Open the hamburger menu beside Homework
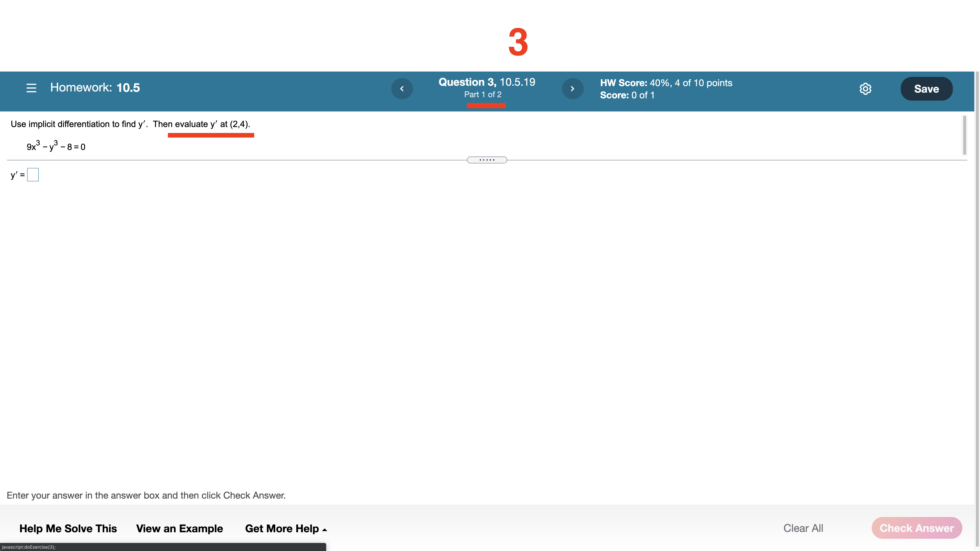Screen dimensions: 980x551 point(31,88)
